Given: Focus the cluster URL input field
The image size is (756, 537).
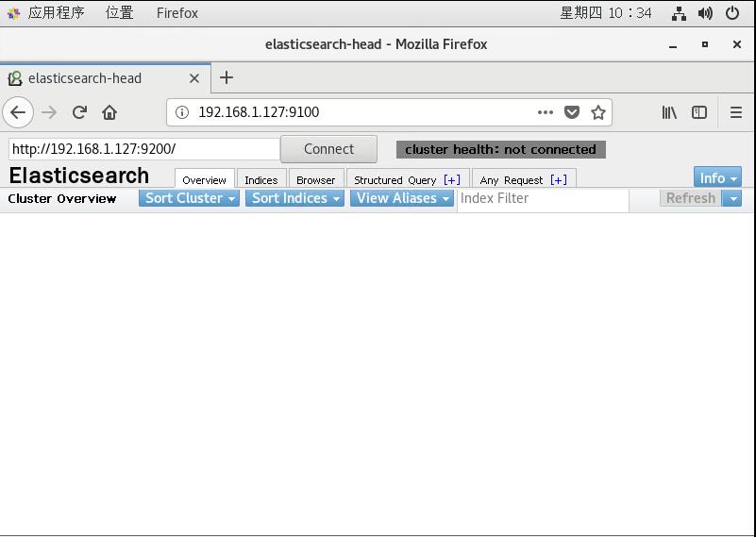Looking at the screenshot, I should (144, 149).
